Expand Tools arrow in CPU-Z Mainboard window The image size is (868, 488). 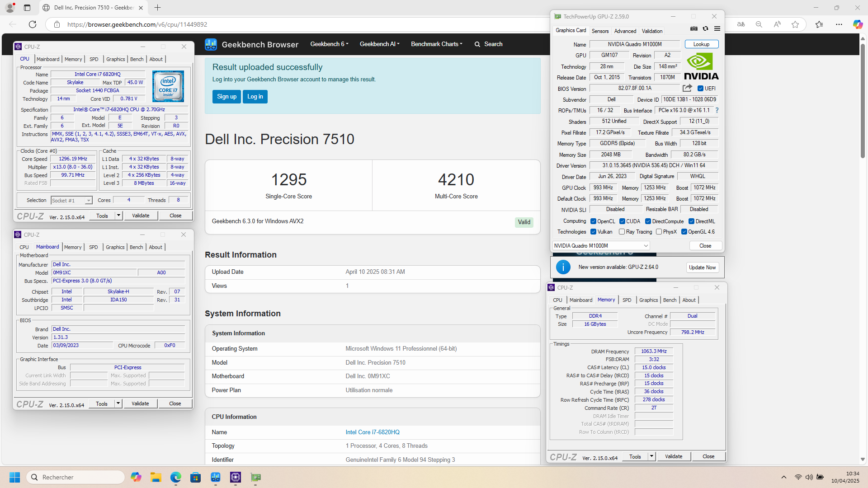pos(118,404)
